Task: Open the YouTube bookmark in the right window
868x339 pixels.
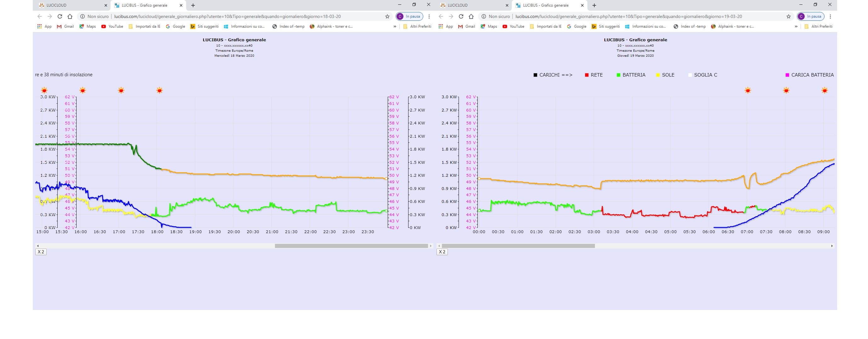Action: pyautogui.click(x=513, y=26)
